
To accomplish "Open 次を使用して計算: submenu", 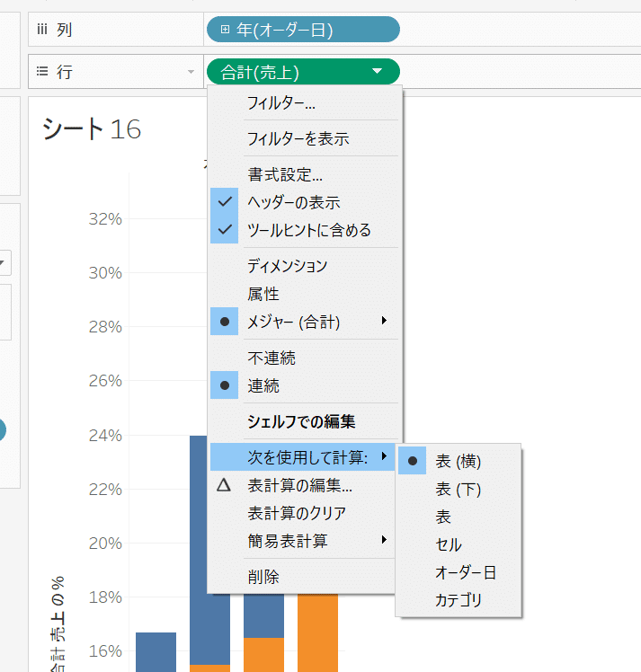I will pyautogui.click(x=303, y=457).
